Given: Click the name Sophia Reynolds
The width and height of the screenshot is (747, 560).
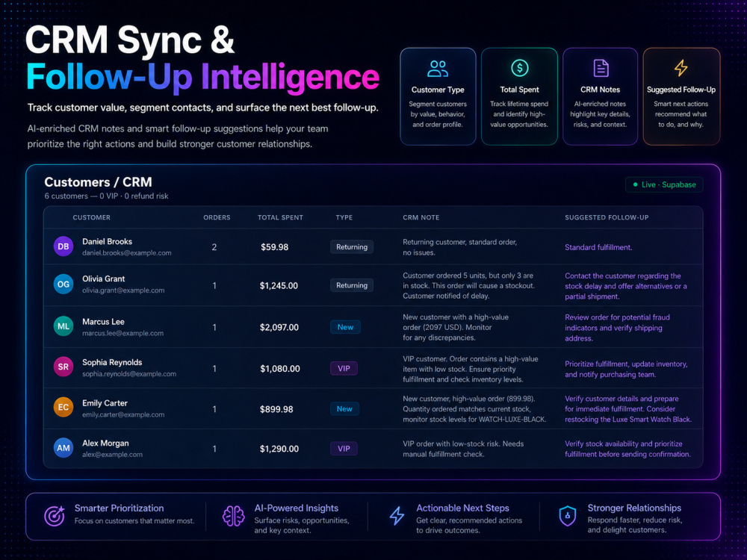Looking at the screenshot, I should [x=112, y=362].
